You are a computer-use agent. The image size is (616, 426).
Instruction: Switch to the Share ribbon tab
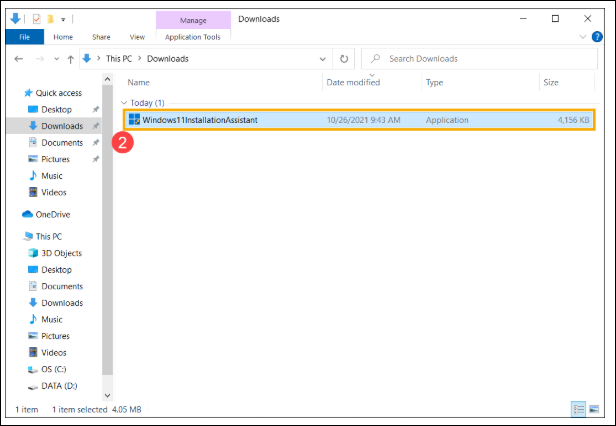(x=101, y=37)
